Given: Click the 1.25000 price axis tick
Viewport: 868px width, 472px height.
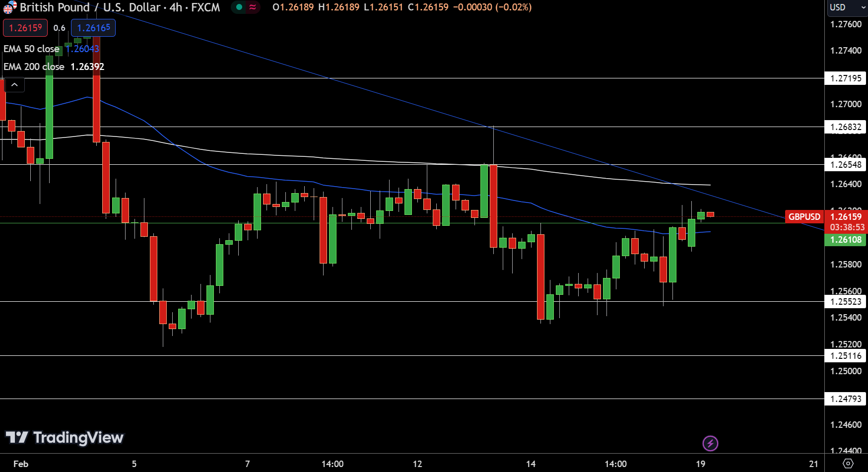Looking at the screenshot, I should point(846,371).
